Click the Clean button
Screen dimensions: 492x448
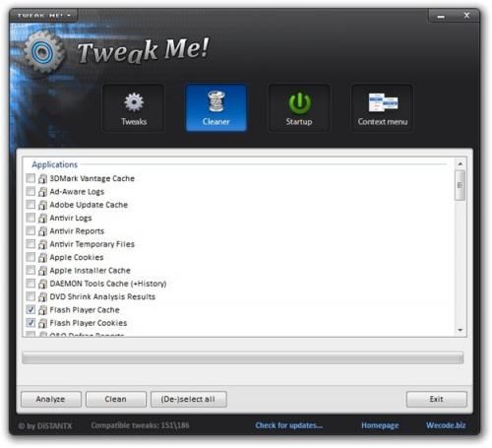point(116,399)
